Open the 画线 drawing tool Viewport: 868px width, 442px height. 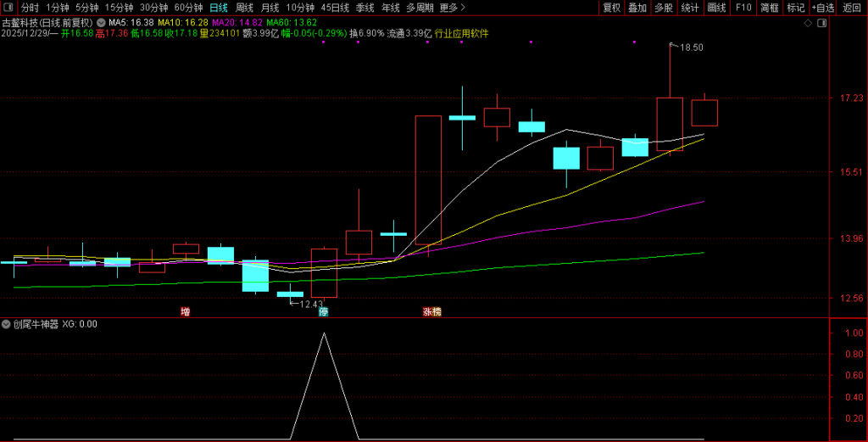pos(716,8)
